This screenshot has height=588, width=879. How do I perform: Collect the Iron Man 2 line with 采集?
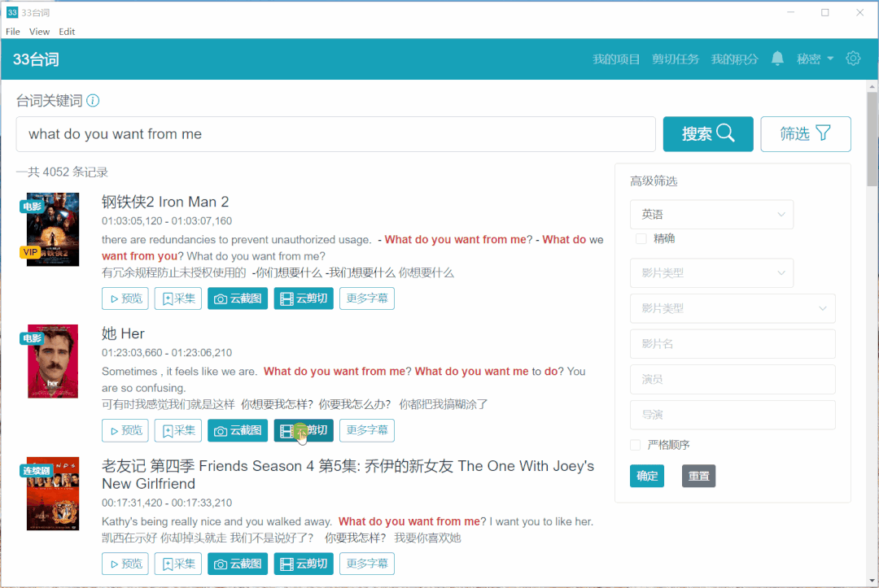177,298
